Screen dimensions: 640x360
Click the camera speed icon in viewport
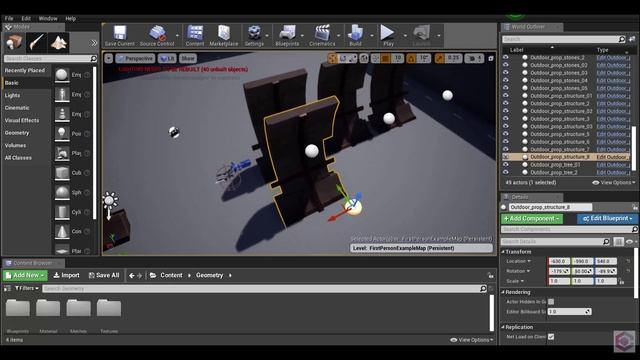pyautogui.click(x=473, y=59)
